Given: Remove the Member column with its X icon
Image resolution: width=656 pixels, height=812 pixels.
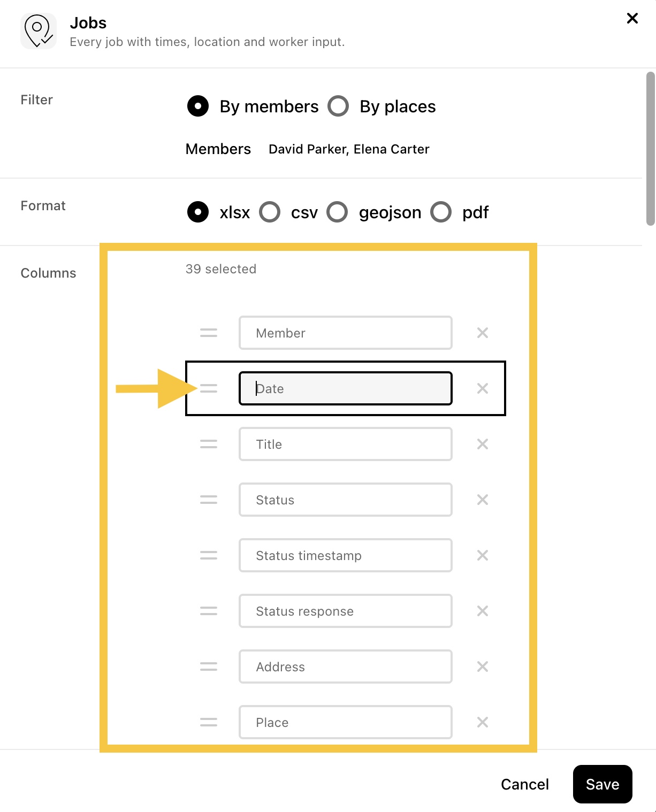Looking at the screenshot, I should (x=482, y=333).
